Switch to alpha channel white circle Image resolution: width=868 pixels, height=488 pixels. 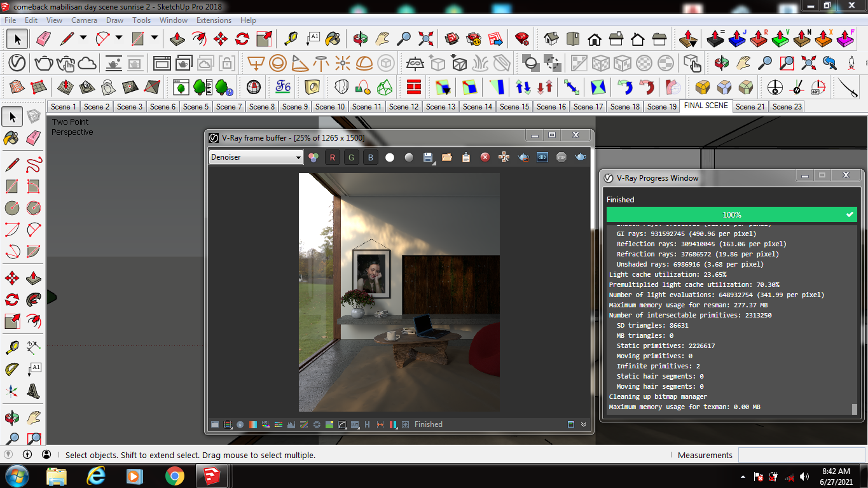pyautogui.click(x=390, y=157)
